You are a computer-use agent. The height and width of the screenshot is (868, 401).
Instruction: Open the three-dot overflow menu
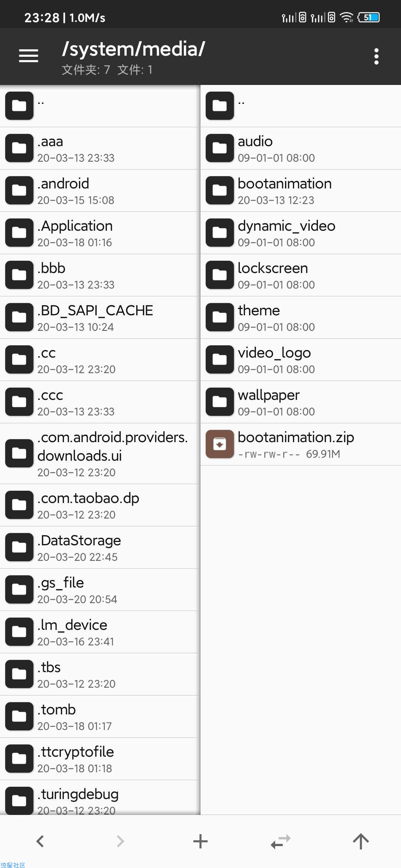click(x=376, y=56)
